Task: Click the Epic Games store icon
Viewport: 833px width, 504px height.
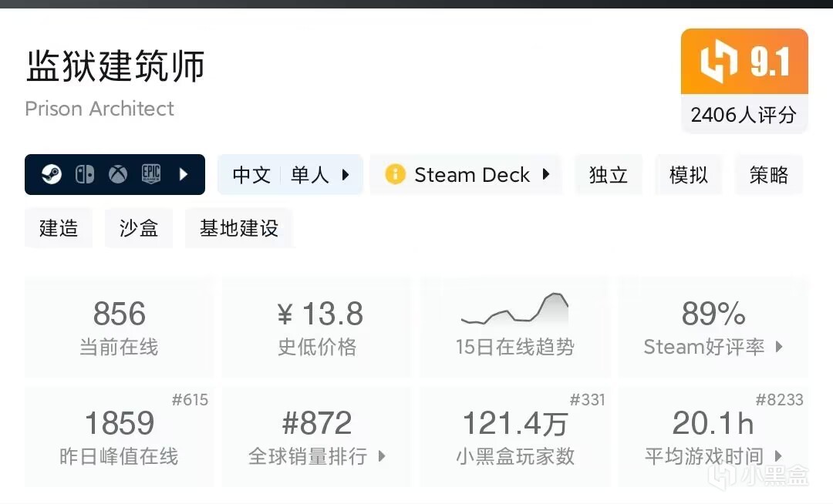Action: (x=150, y=175)
